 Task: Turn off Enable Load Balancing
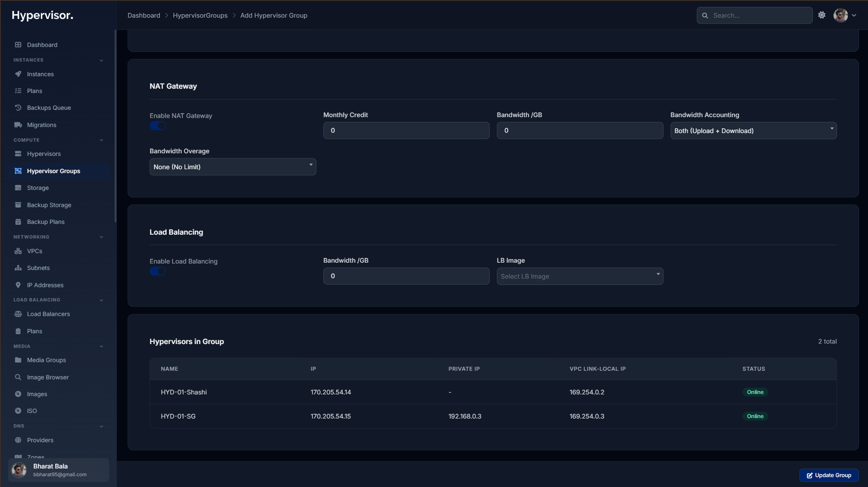click(158, 271)
